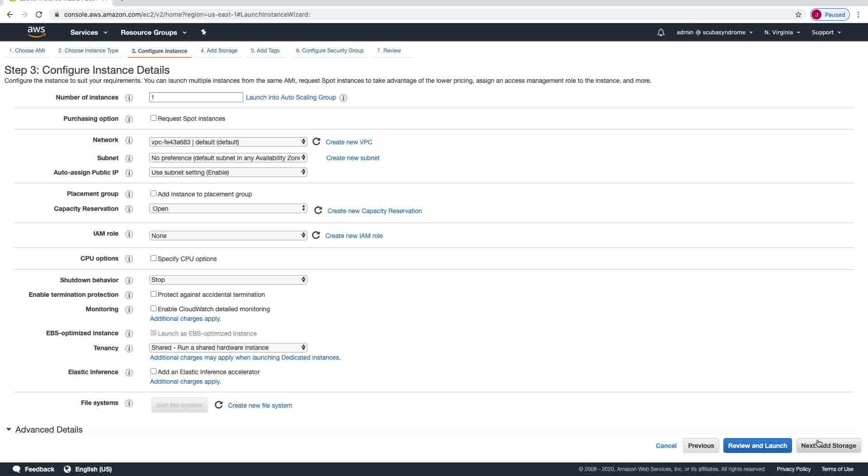Click the pin shortcut icon in navbar

point(203,32)
